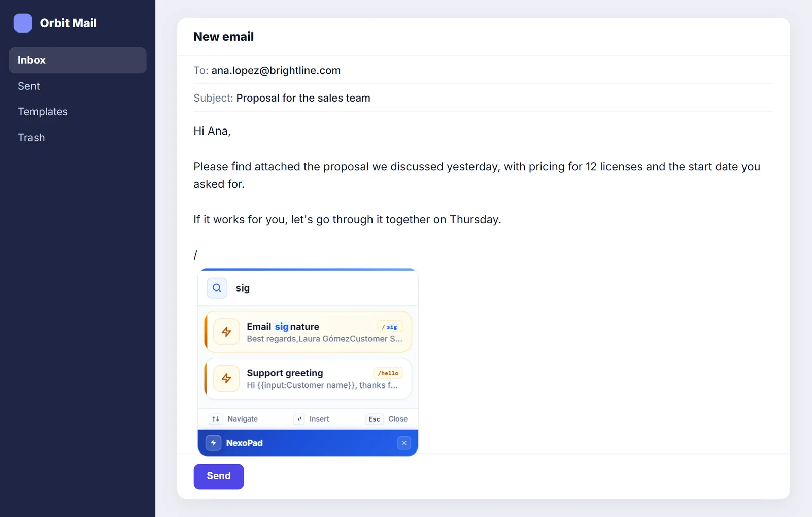Click the 'Hi Ana,' greeting line

[x=212, y=131]
